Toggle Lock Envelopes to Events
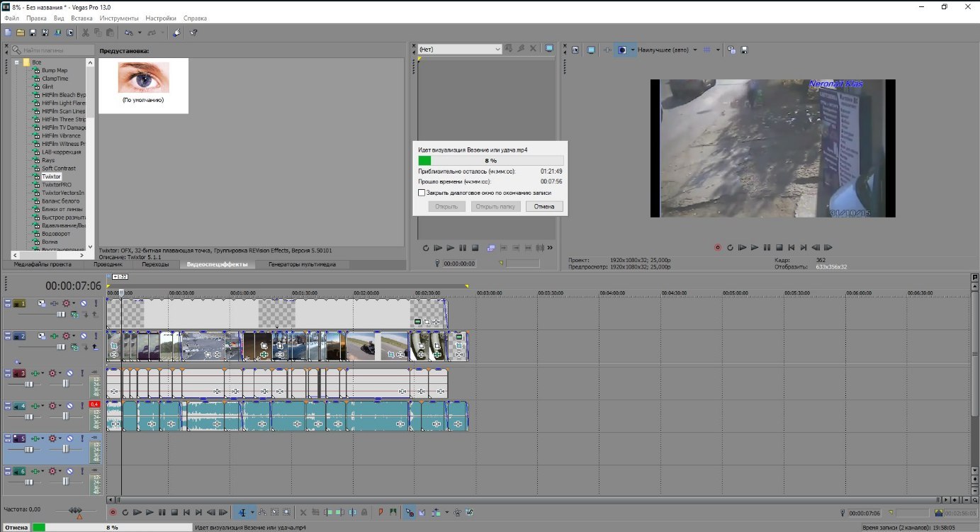This screenshot has height=532, width=980. tap(458, 512)
